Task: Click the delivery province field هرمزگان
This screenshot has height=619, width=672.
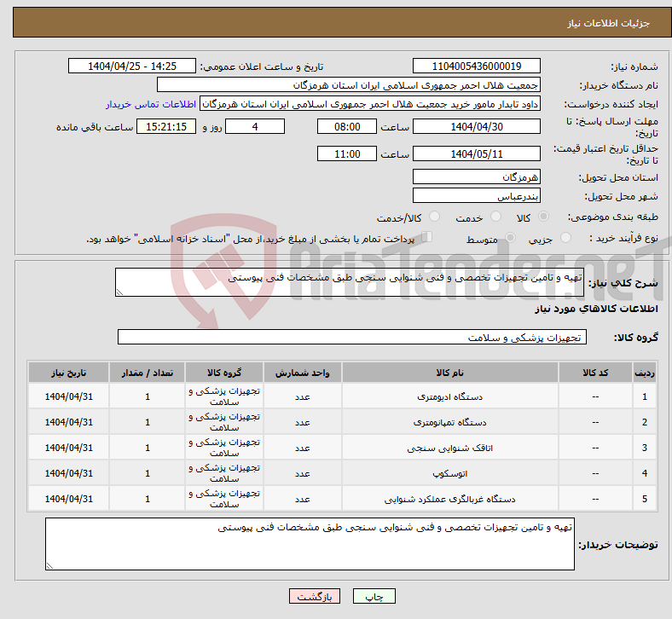Action: tap(476, 176)
